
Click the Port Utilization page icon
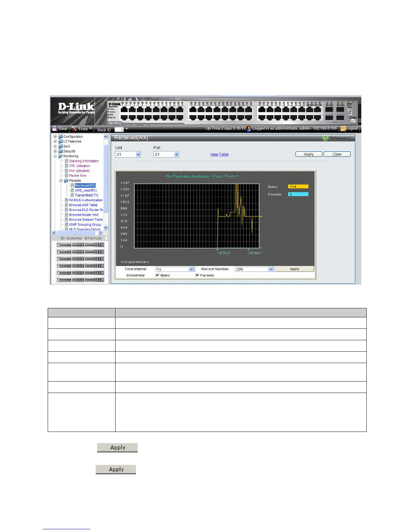pyautogui.click(x=66, y=171)
